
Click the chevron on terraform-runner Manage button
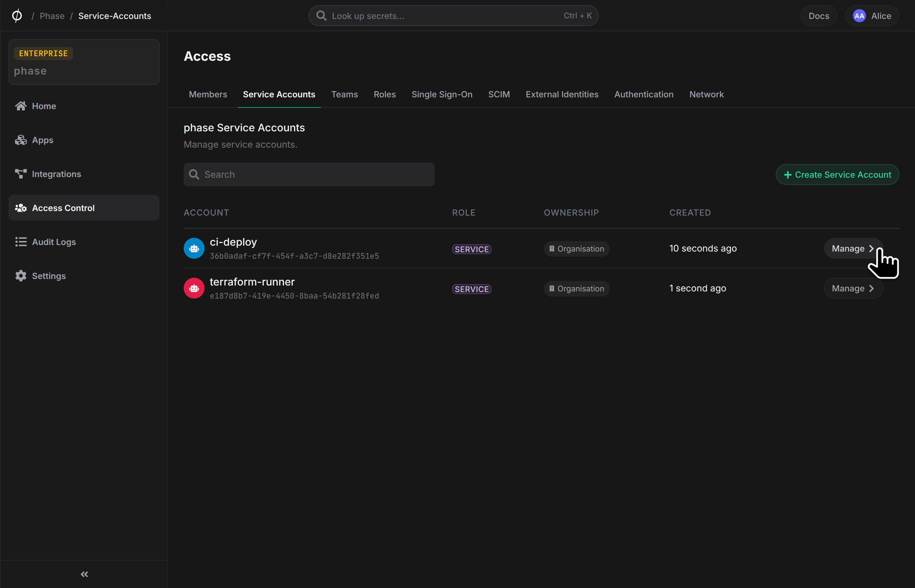[x=871, y=288]
